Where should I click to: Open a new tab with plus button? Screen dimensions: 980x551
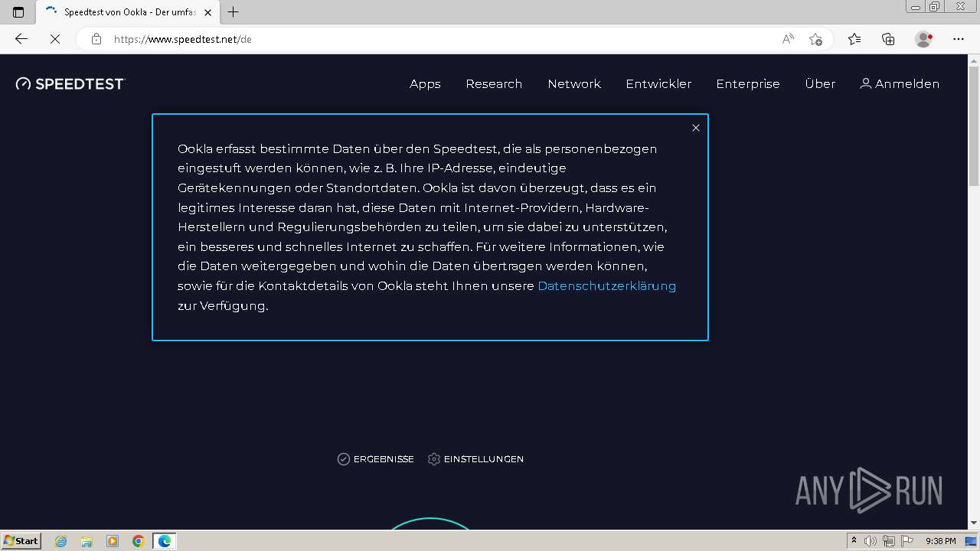pos(234,12)
